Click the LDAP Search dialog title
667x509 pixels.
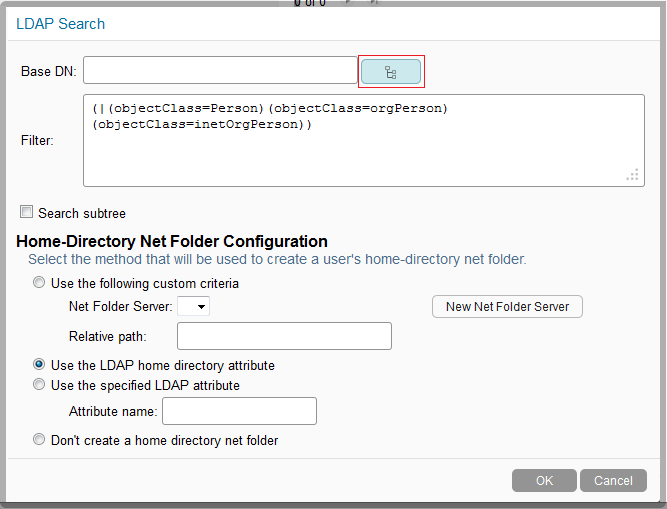[x=60, y=24]
